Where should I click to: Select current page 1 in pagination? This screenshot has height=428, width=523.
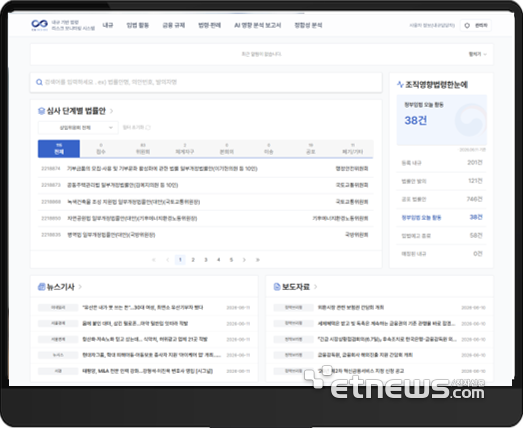tap(180, 260)
